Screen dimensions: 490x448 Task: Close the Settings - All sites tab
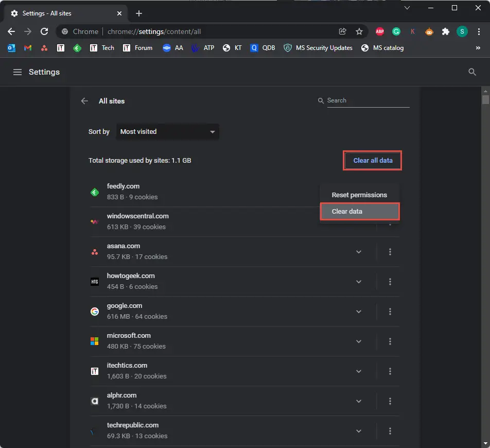(119, 13)
